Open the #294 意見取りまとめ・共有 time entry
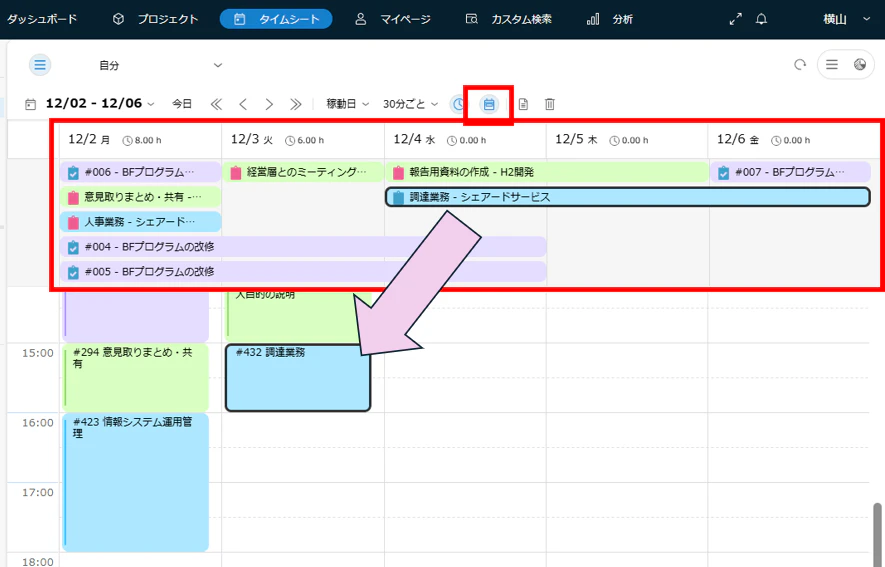Image resolution: width=885 pixels, height=567 pixels. point(135,377)
